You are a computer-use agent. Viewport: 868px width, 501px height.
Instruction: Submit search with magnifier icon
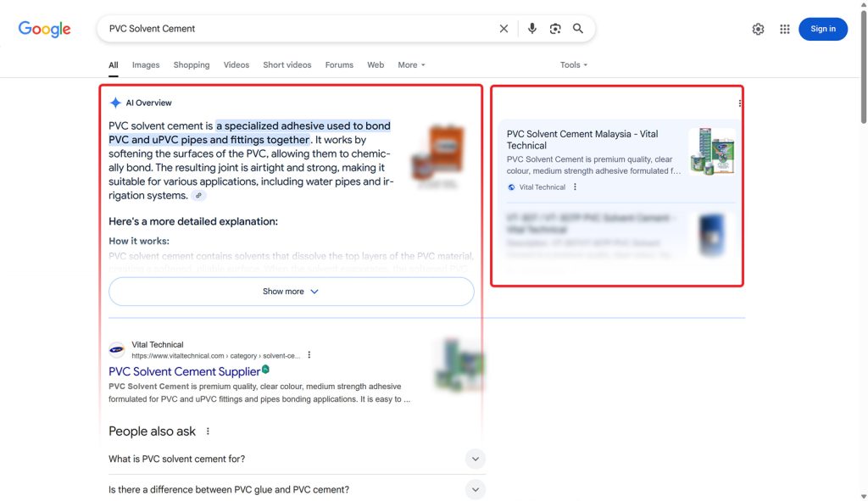click(578, 29)
